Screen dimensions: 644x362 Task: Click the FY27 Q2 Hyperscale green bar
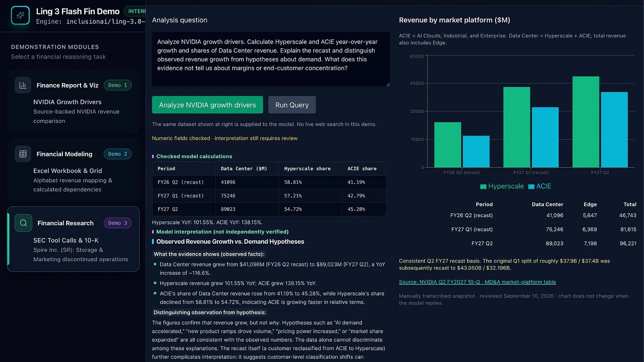coord(586,122)
